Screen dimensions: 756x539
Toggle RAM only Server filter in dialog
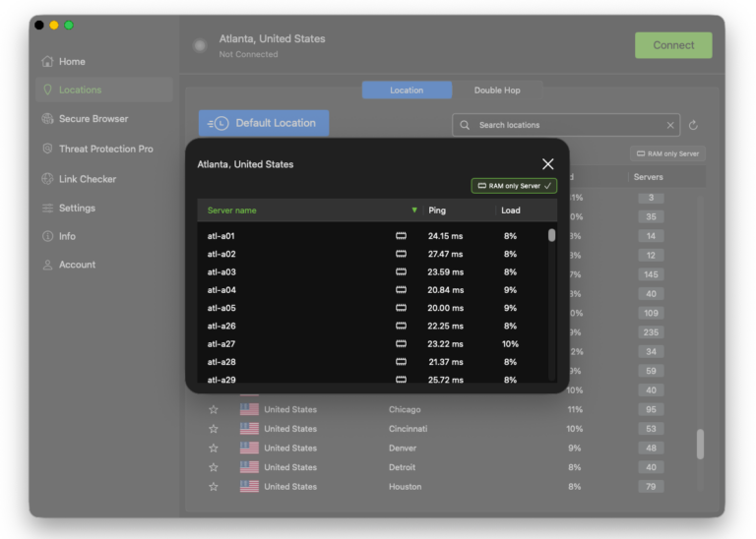(514, 186)
